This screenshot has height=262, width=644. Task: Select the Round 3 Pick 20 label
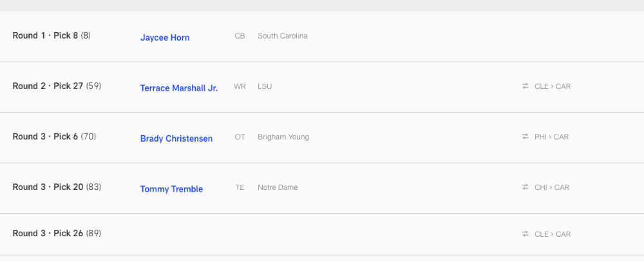tap(57, 187)
